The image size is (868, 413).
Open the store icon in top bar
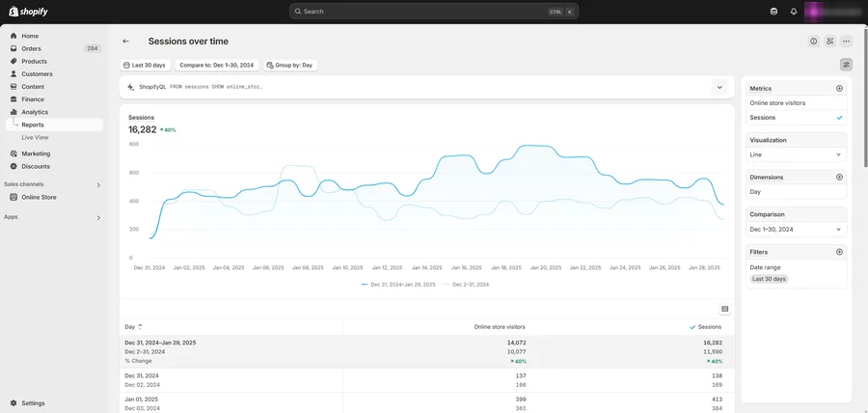[x=773, y=12]
